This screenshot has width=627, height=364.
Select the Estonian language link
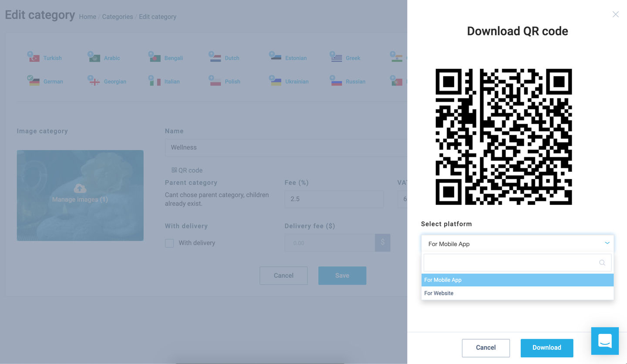pos(296,58)
